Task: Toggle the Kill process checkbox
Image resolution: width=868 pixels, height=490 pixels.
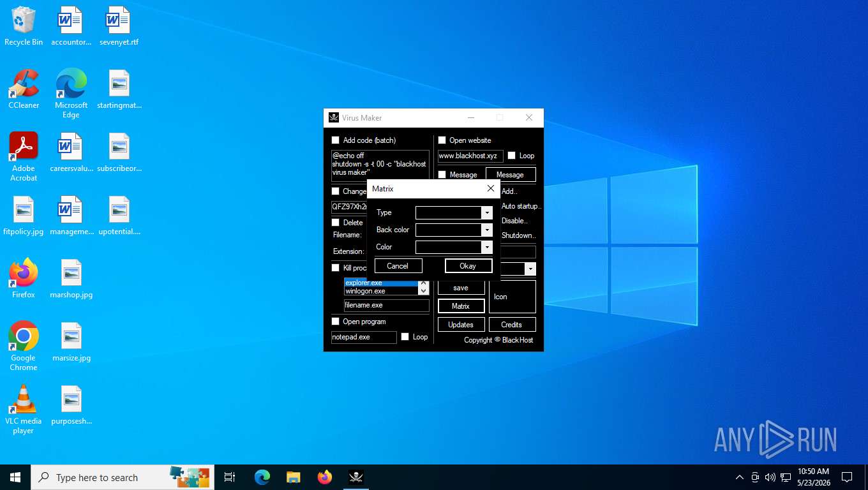Action: [336, 268]
